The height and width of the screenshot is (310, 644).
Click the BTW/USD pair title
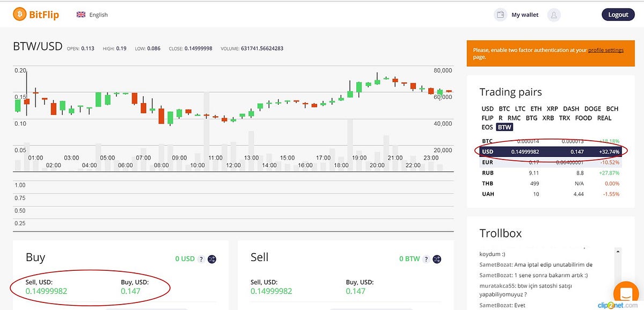(x=38, y=47)
